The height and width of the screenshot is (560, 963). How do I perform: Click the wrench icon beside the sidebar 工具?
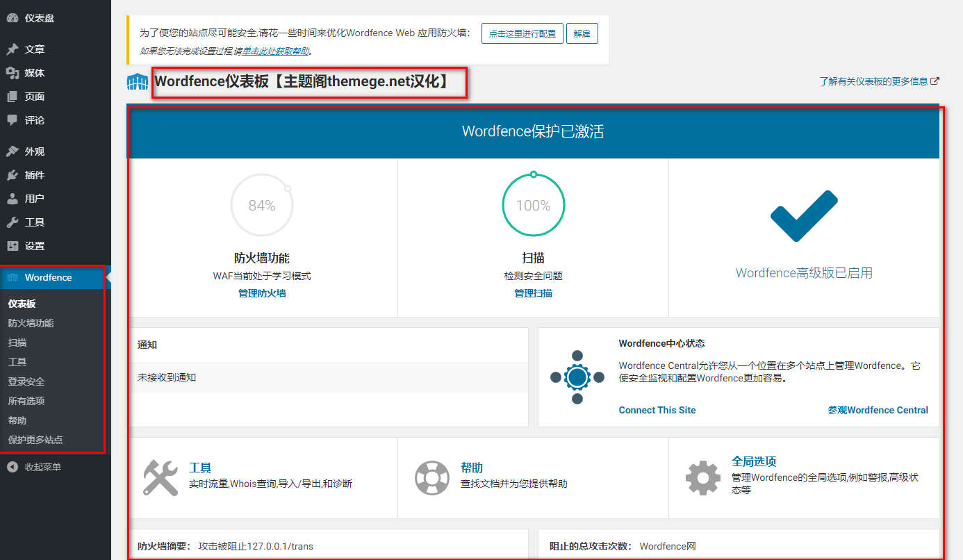(13, 222)
